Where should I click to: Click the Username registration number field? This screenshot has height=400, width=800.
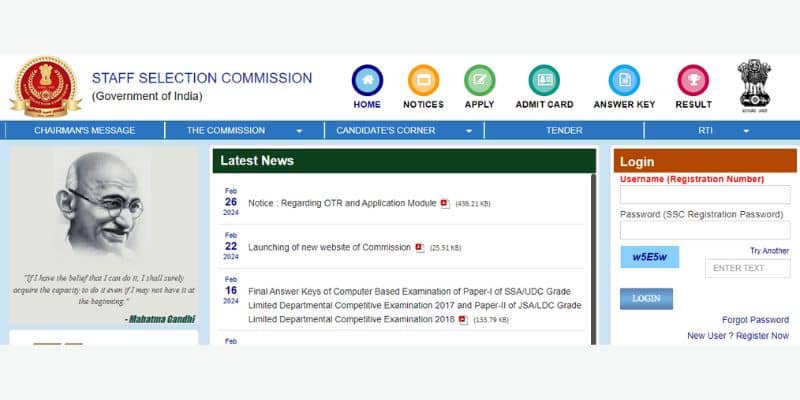pyautogui.click(x=705, y=195)
